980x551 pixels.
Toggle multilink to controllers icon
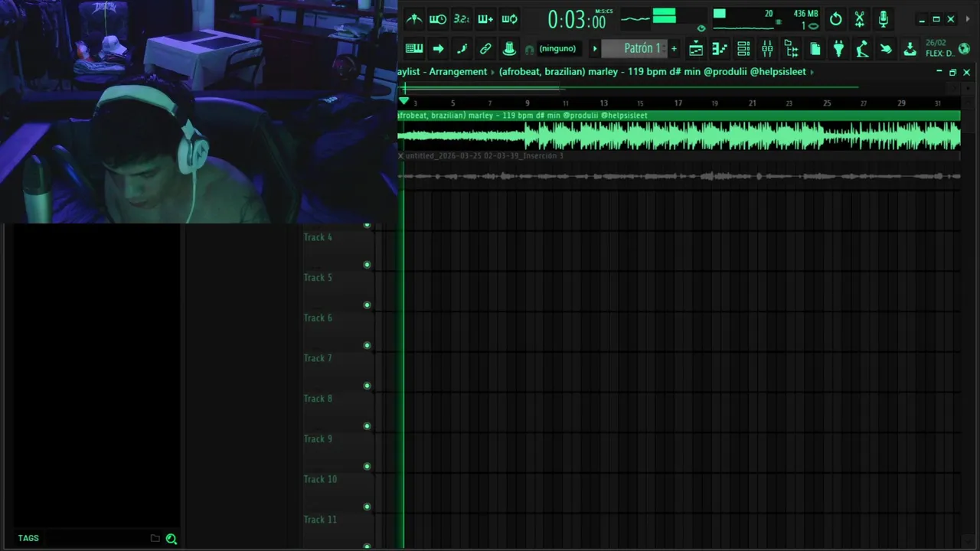coord(485,49)
